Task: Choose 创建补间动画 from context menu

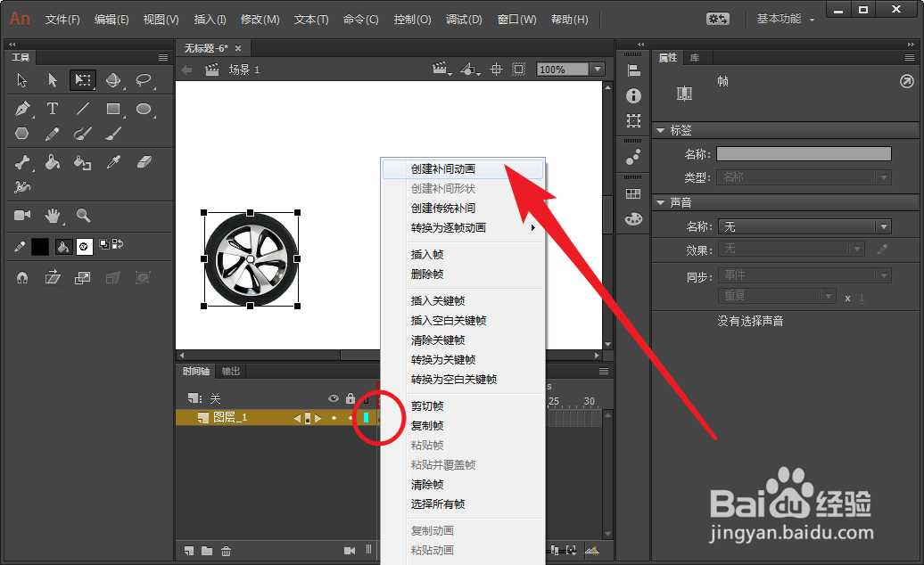Action: [463, 169]
